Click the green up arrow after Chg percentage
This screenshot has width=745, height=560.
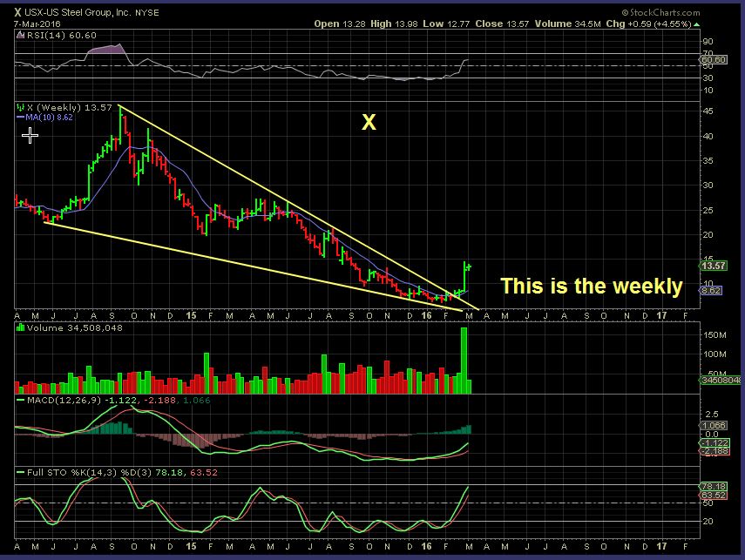coord(696,24)
